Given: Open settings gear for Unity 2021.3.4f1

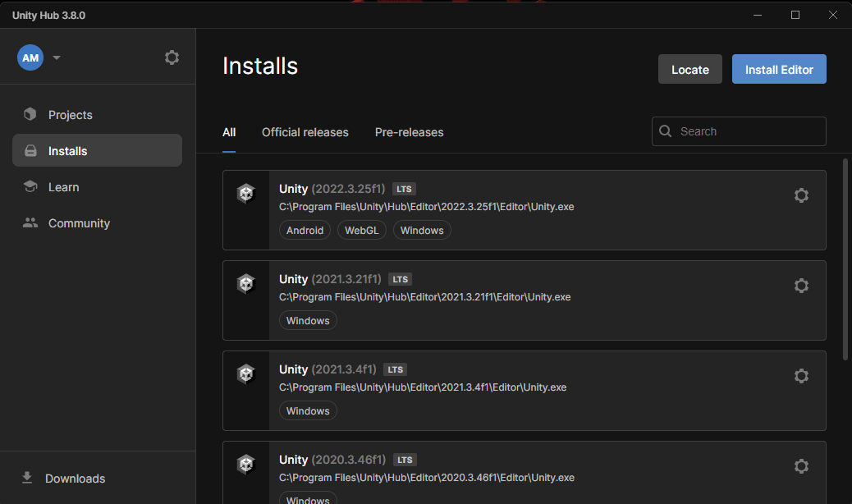Looking at the screenshot, I should (801, 375).
